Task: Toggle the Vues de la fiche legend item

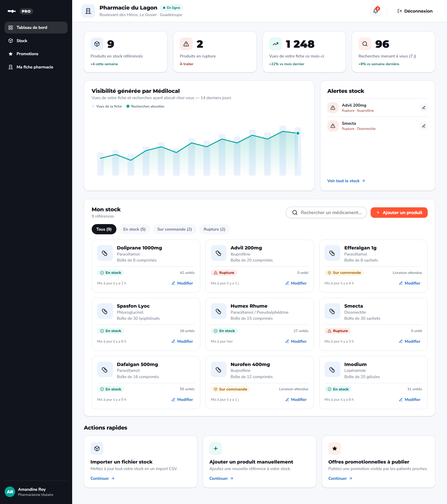Action: tap(107, 106)
